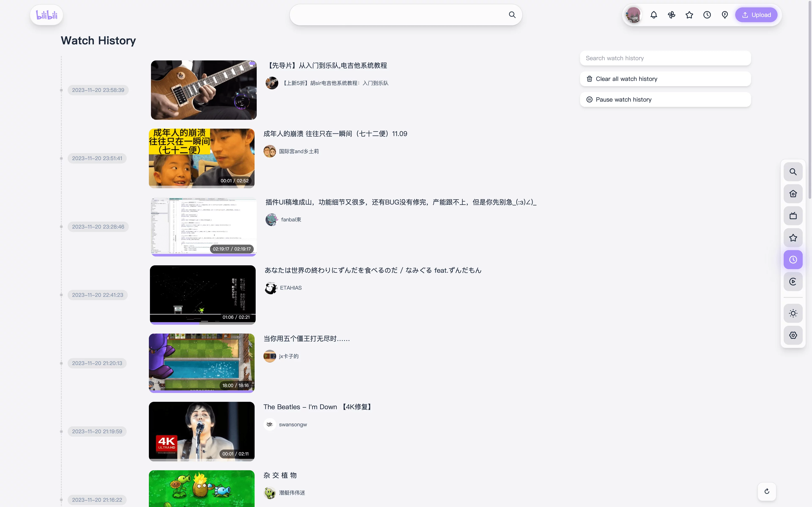812x507 pixels.
Task: Click the refresh button at bottom right
Action: click(767, 491)
